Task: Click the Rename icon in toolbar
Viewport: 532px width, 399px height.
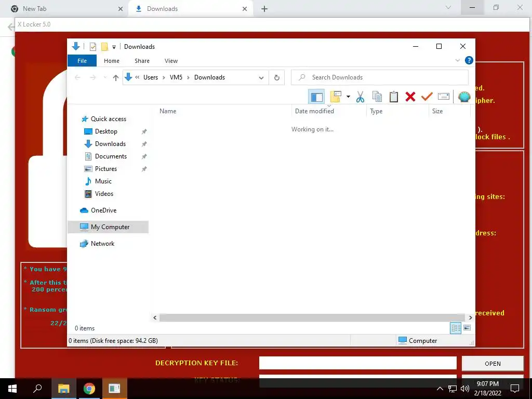Action: pyautogui.click(x=444, y=97)
